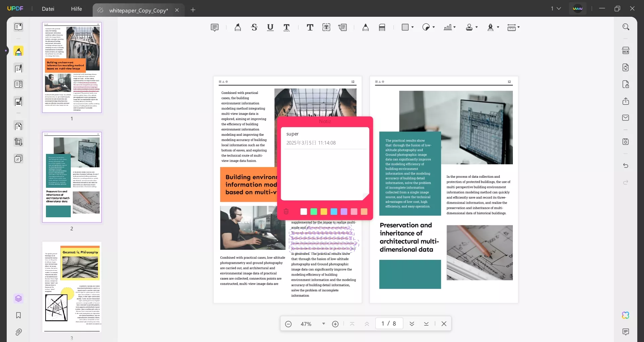Pick the green note color swatch
The image size is (644, 342).
coord(314,212)
